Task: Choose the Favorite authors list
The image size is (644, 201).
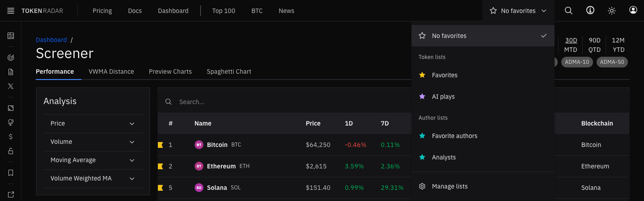Action: [x=483, y=136]
